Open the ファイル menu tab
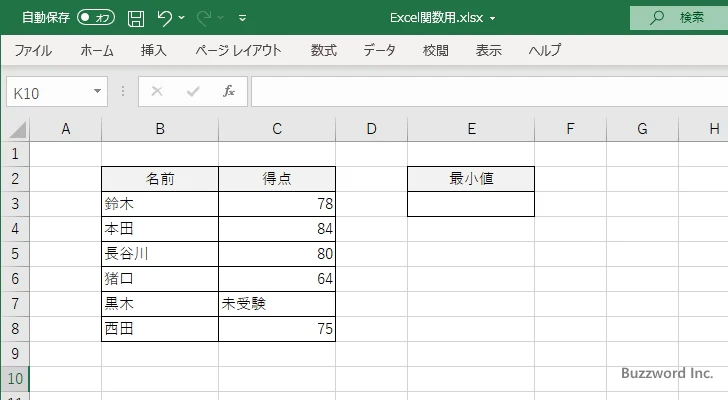 33,50
